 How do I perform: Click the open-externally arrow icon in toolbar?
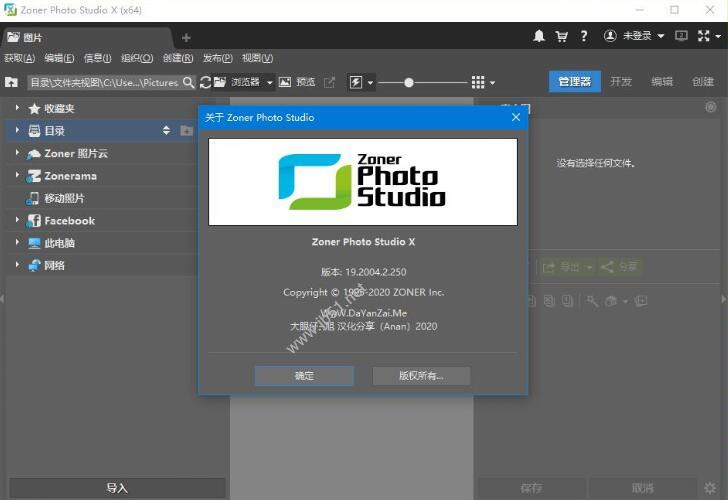click(329, 82)
